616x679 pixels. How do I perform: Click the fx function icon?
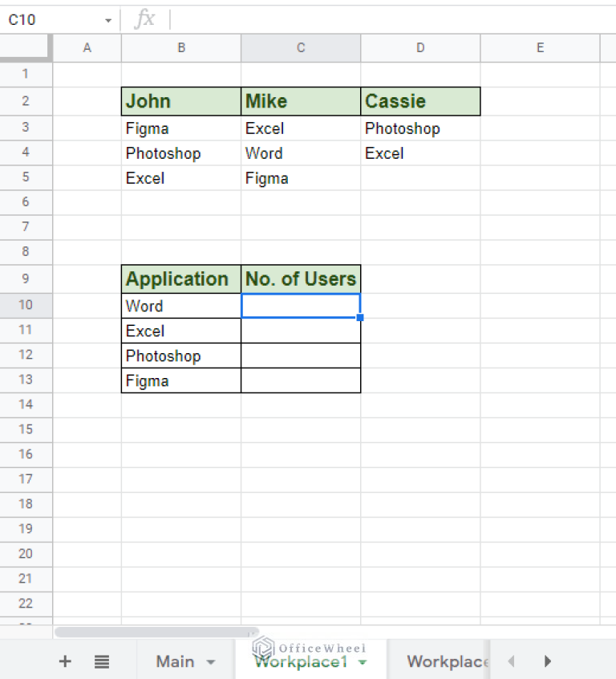tap(145, 19)
